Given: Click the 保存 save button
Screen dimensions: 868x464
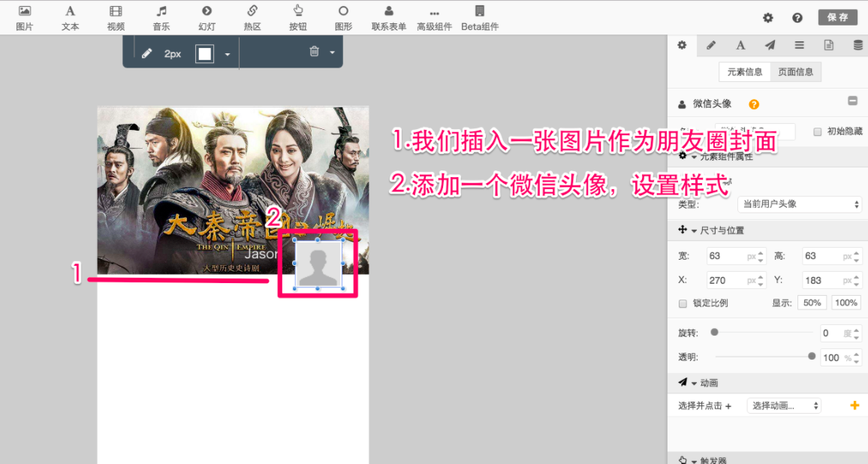Looking at the screenshot, I should point(837,17).
